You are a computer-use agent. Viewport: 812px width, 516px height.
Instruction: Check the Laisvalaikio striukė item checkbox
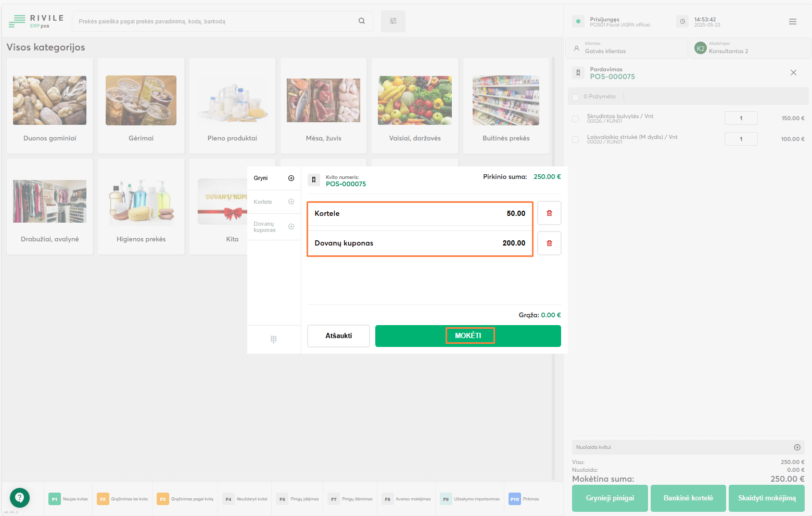576,139
